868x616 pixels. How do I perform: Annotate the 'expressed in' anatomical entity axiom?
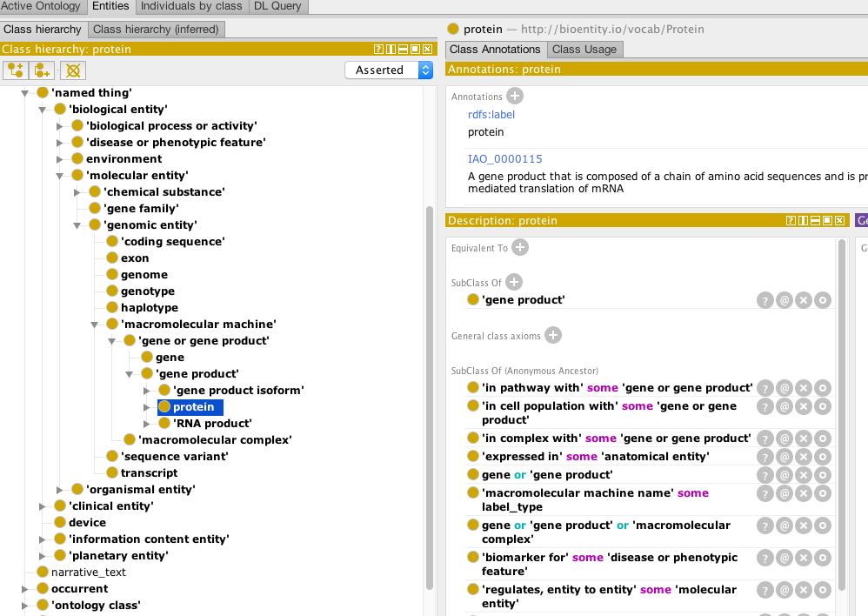coord(785,457)
